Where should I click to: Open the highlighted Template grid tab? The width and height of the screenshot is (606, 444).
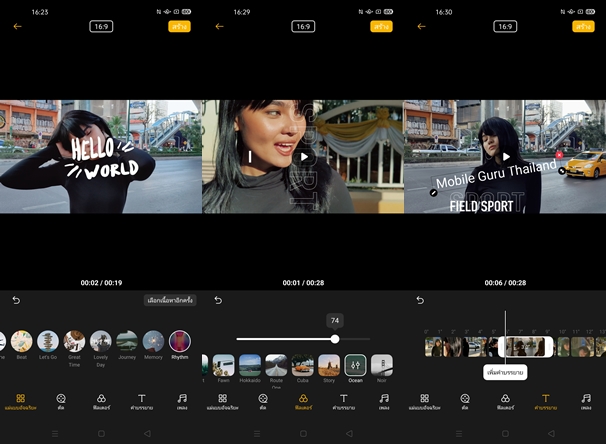click(x=20, y=402)
